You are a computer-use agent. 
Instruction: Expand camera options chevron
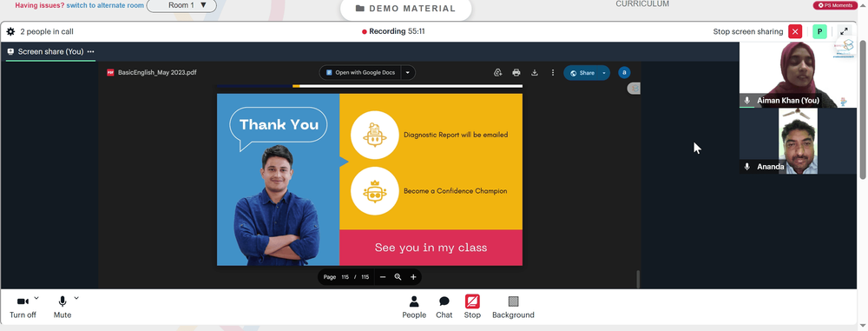36,298
